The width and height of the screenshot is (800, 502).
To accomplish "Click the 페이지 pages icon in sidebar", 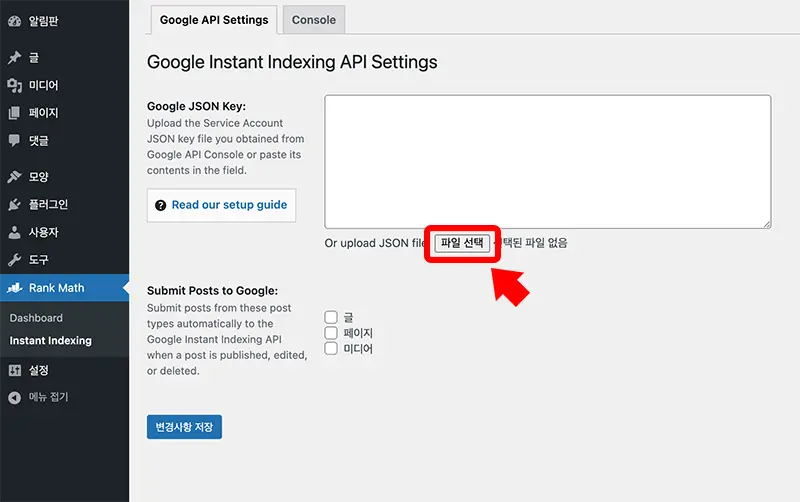I will click(14, 113).
